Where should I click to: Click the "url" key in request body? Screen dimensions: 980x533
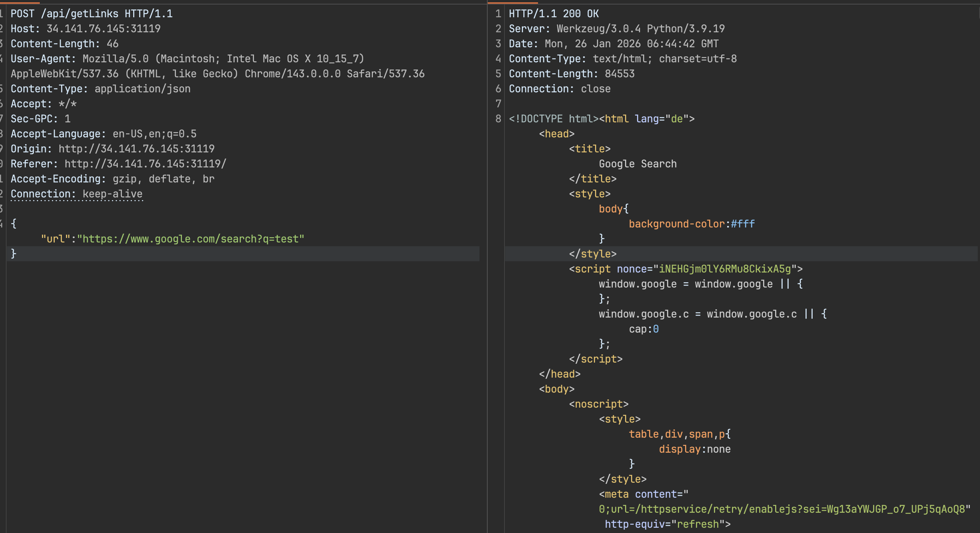[55, 239]
